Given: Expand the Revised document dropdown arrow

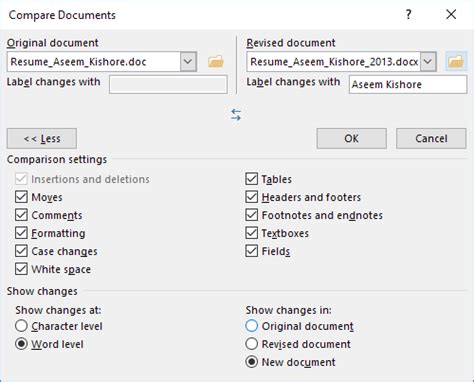Looking at the screenshot, I should (x=428, y=61).
